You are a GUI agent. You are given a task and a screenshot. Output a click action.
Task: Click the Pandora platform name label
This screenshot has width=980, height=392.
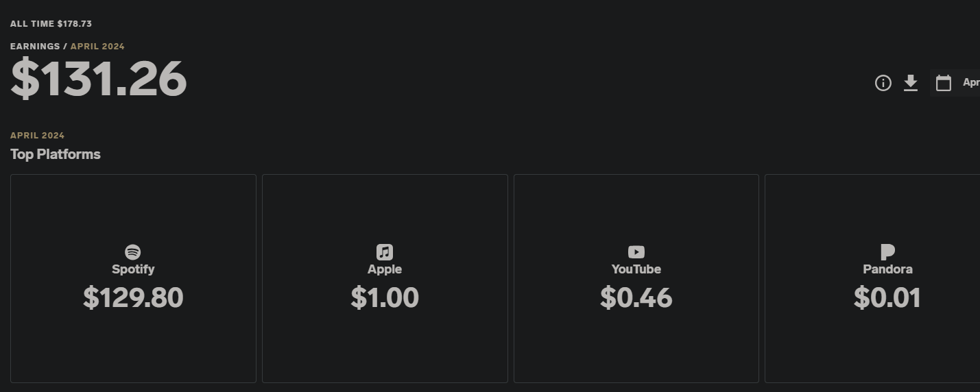click(x=887, y=269)
